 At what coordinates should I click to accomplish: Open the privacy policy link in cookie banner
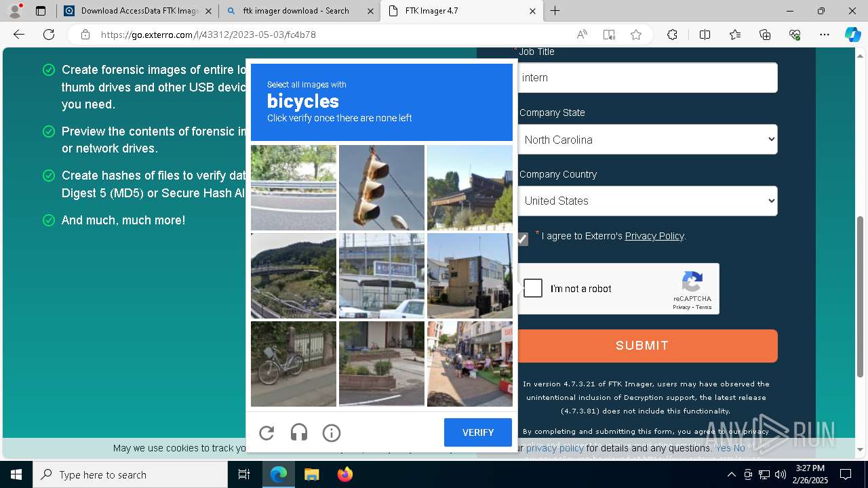(x=555, y=448)
